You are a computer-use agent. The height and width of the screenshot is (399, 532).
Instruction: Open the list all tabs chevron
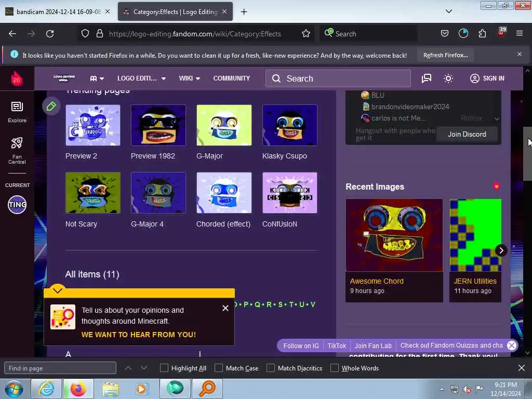click(x=448, y=11)
